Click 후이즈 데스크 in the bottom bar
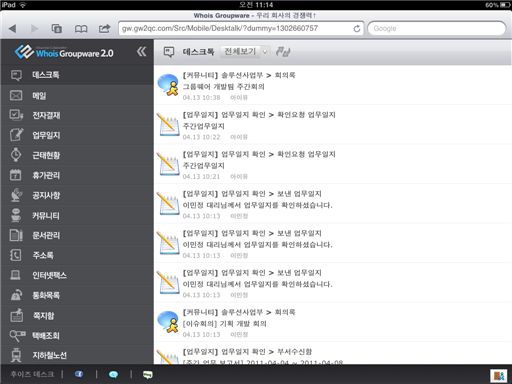Viewport: 512px width, 384px height. pyautogui.click(x=32, y=374)
